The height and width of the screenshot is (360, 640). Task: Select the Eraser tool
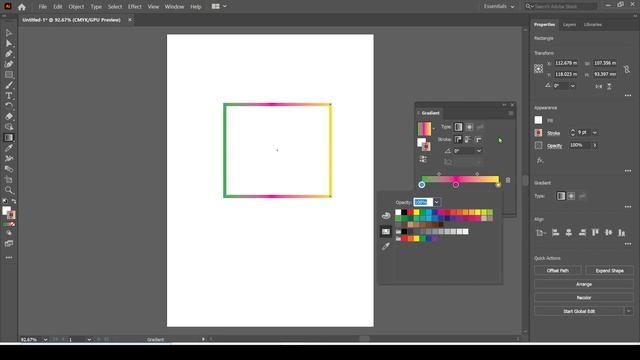[x=9, y=117]
